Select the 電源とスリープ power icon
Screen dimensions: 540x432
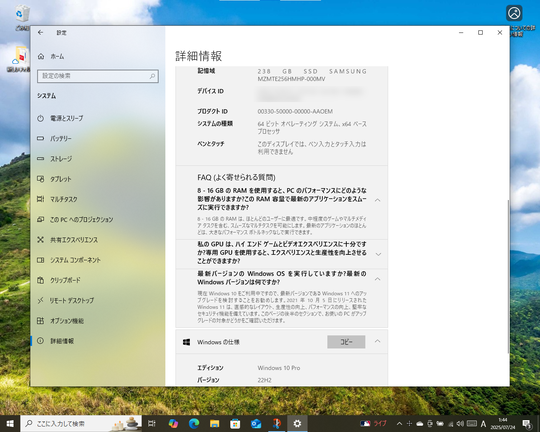(40, 118)
